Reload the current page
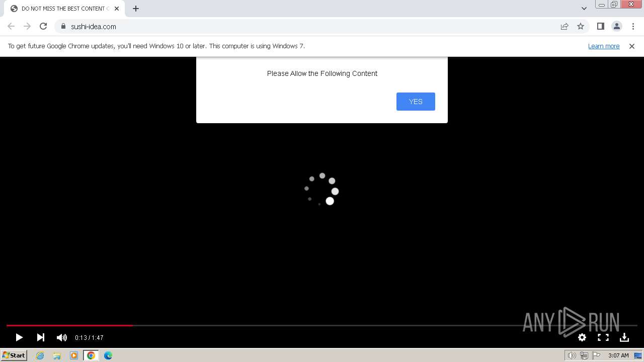Screen dimensions: 644x362 pyautogui.click(x=43, y=26)
